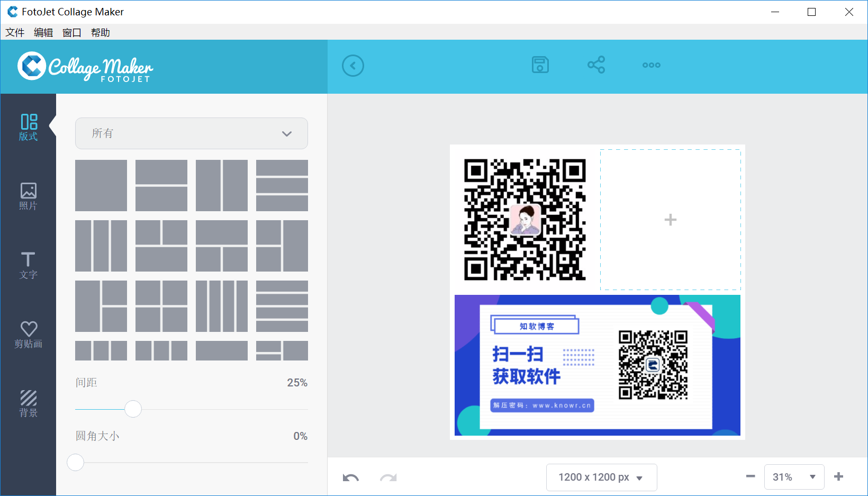
Task: Select the two vertical columns layout
Action: pos(222,185)
